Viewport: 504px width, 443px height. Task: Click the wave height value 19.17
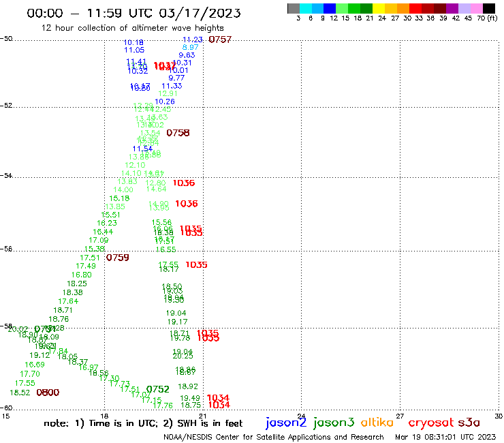click(178, 322)
